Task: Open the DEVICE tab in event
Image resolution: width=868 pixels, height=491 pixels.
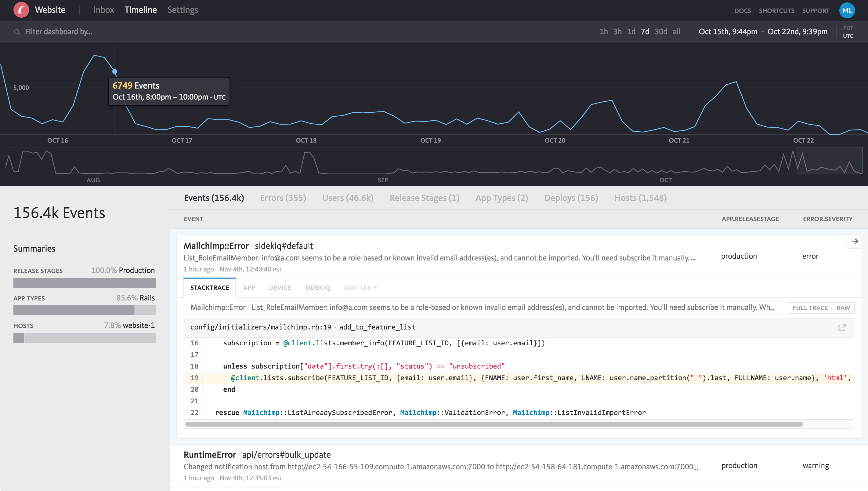Action: pyautogui.click(x=280, y=288)
